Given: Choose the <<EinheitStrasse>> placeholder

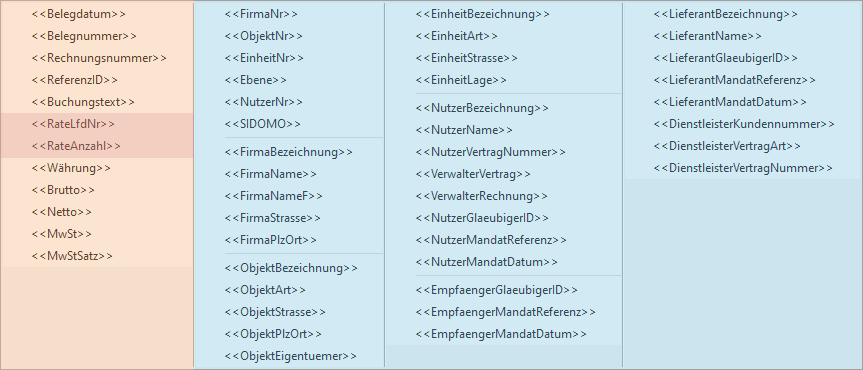Looking at the screenshot, I should (467, 58).
